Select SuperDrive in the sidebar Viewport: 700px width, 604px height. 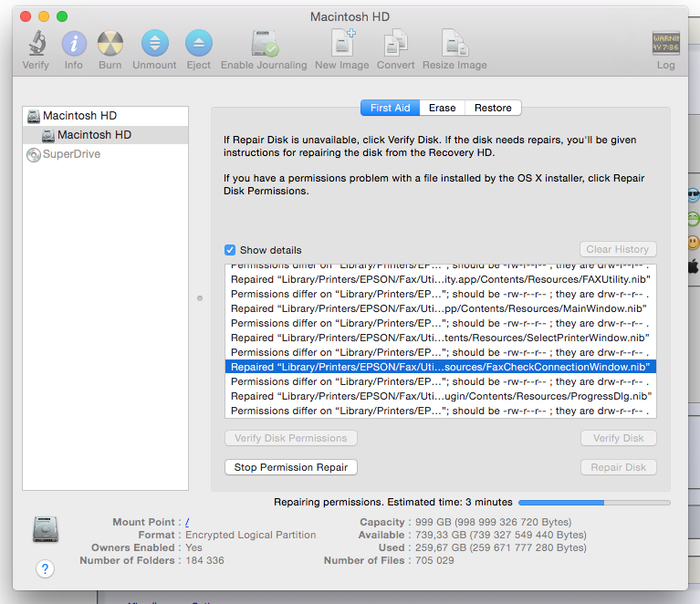(105, 154)
